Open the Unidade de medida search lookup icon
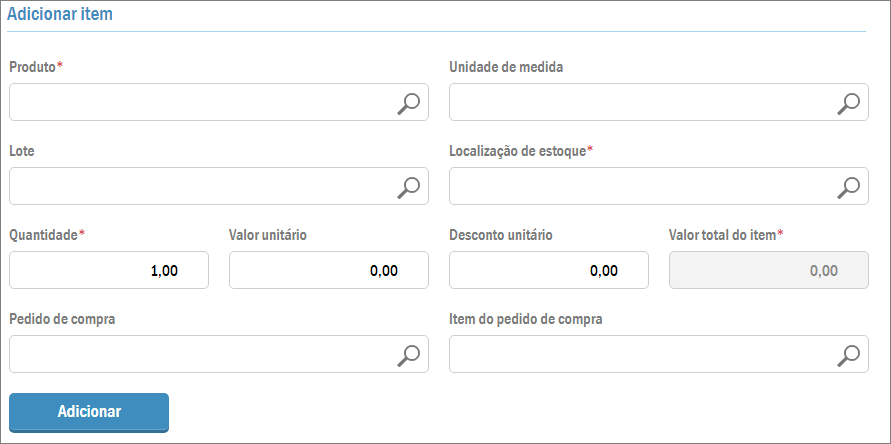This screenshot has height=444, width=891. click(848, 103)
